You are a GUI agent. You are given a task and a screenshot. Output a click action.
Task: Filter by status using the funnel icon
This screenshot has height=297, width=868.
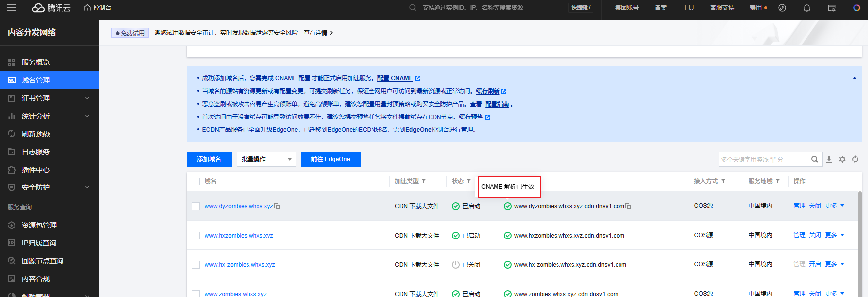[469, 181]
